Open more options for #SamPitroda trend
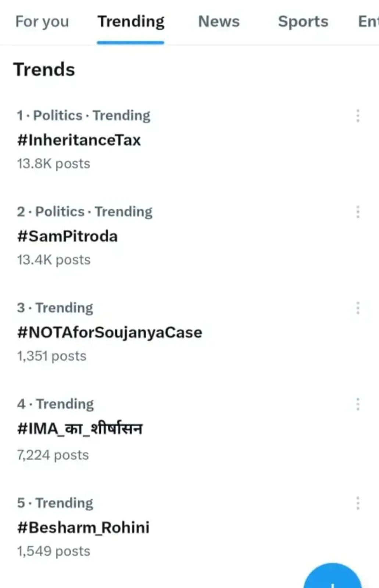Viewport: 379px width, 588px height. click(x=358, y=212)
